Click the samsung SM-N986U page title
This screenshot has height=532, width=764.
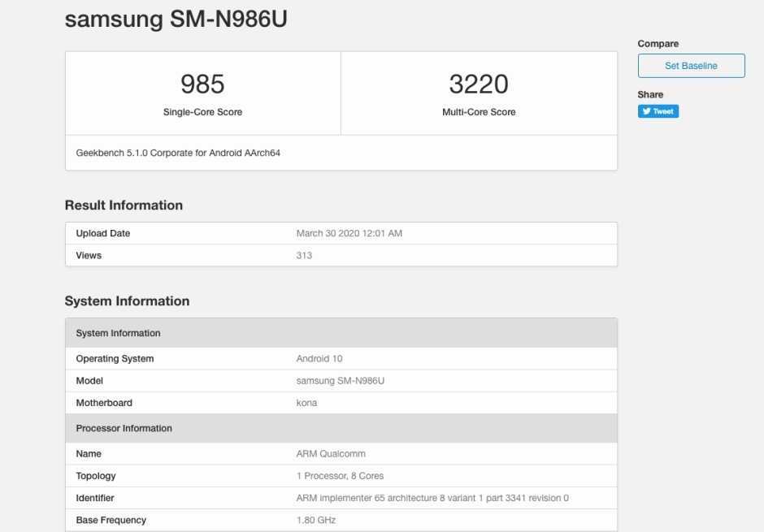coord(176,20)
